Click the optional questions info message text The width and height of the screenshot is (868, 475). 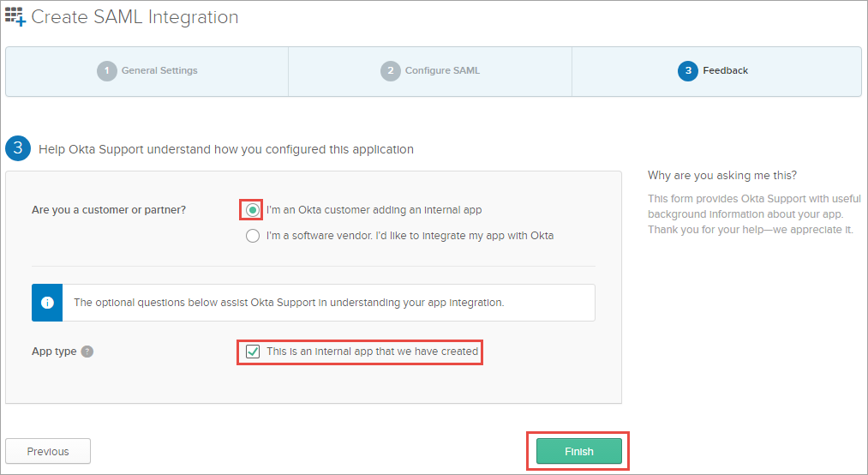[289, 303]
